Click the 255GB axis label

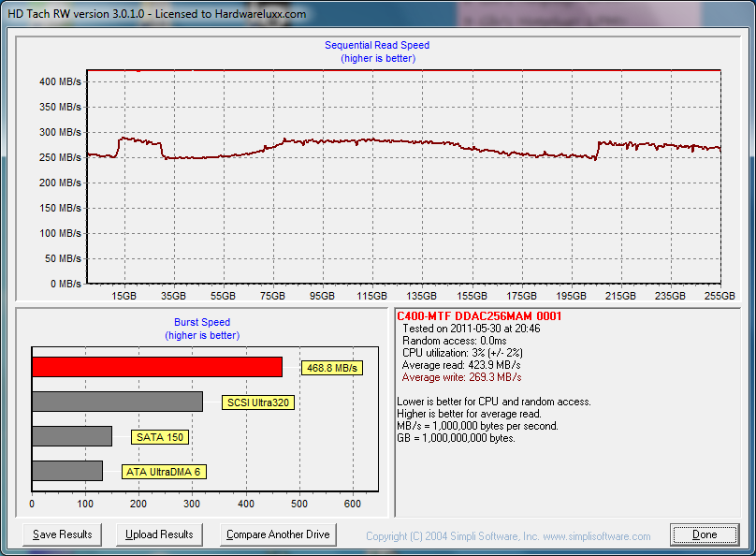coord(720,296)
